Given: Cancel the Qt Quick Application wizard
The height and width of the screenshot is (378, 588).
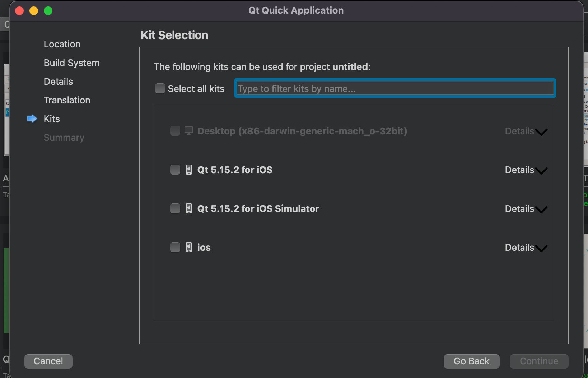Looking at the screenshot, I should [48, 361].
